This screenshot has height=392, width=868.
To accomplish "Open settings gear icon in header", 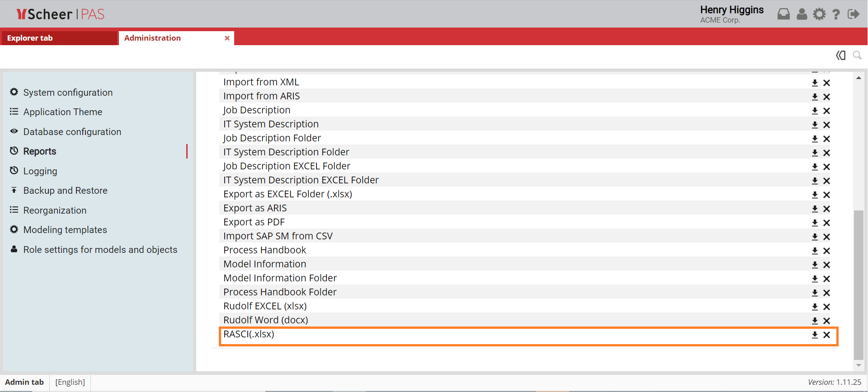I will point(819,14).
